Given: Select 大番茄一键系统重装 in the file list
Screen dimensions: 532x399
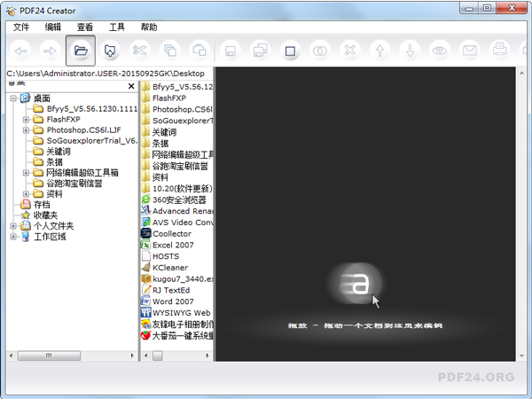Looking at the screenshot, I should pos(183,336).
